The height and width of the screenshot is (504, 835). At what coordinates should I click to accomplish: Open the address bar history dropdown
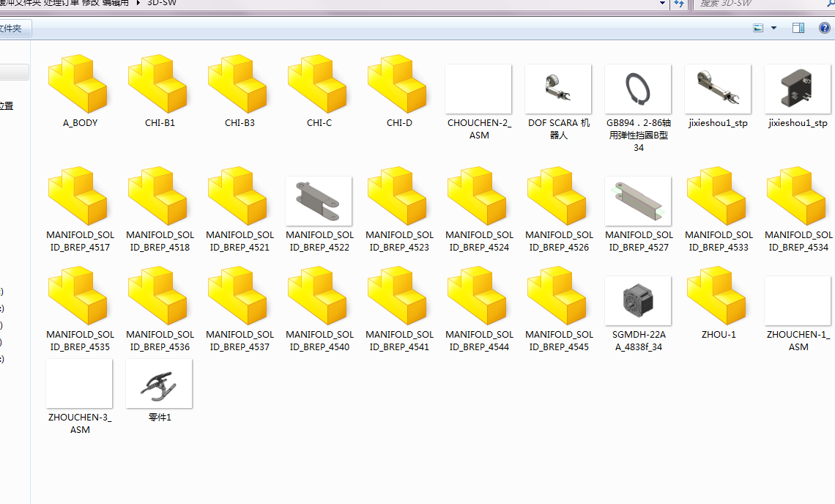click(x=662, y=4)
